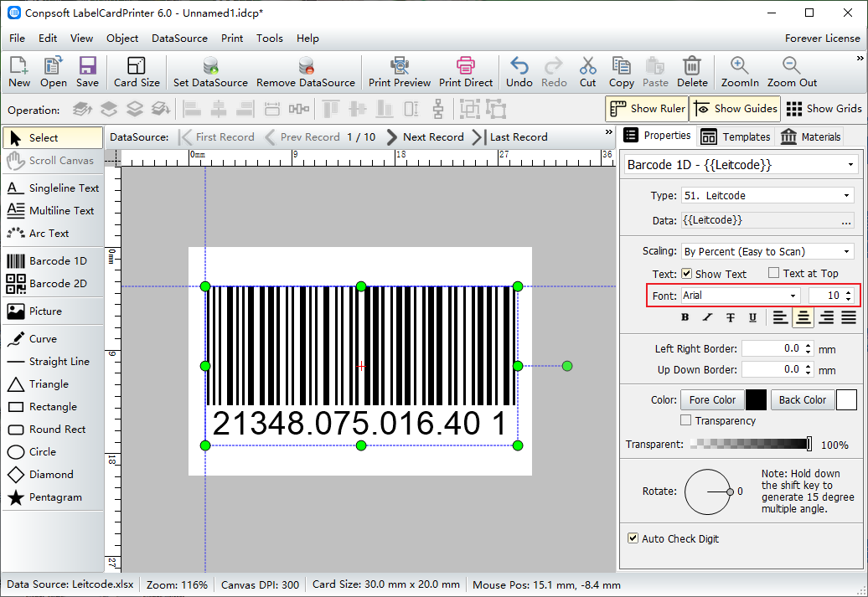
Task: Open the Scaling mode dropdown
Action: tap(846, 252)
